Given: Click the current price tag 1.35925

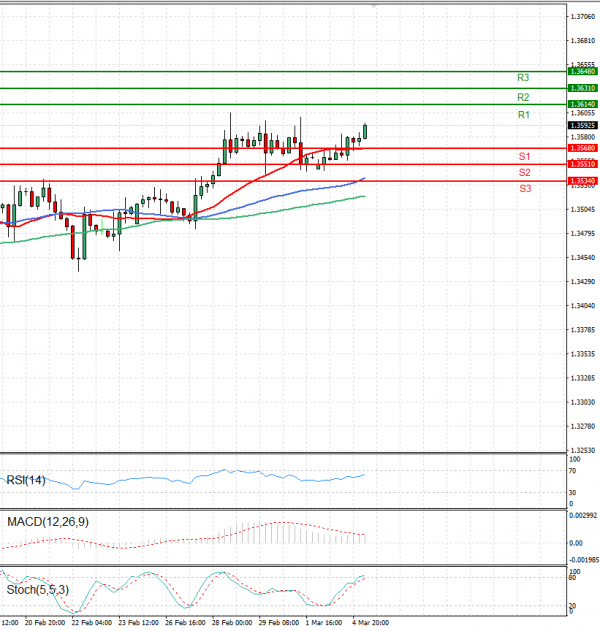Looking at the screenshot, I should tap(583, 126).
